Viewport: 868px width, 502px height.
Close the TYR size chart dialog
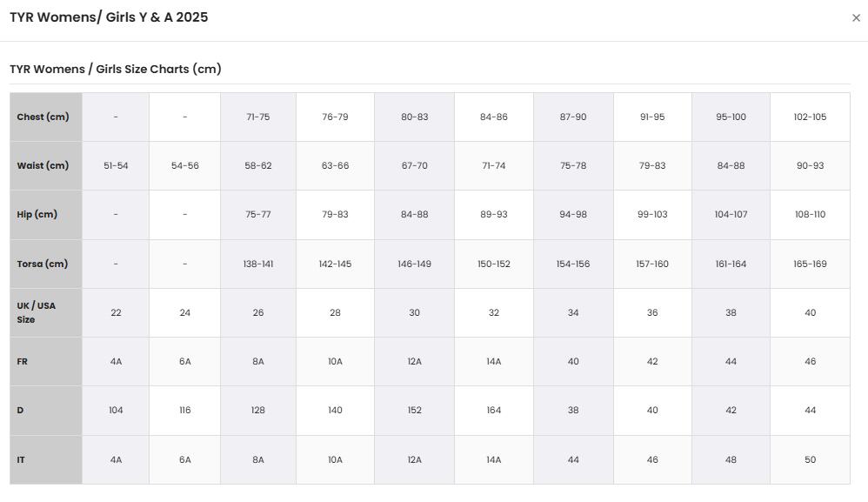[x=856, y=17]
